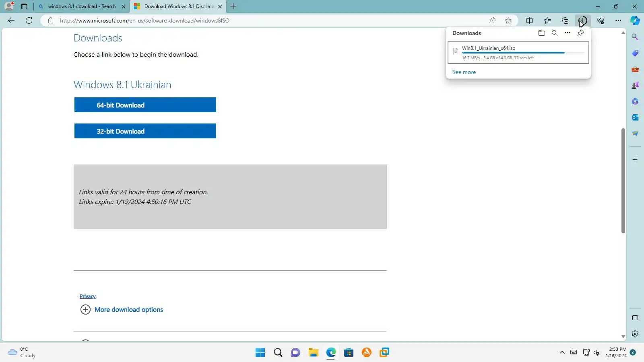Viewport: 644px width, 362px height.
Task: Open the Favorites list
Action: tap(547, 21)
